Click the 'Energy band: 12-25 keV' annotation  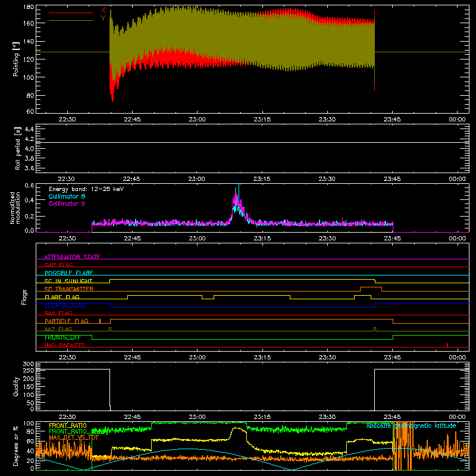(86, 189)
